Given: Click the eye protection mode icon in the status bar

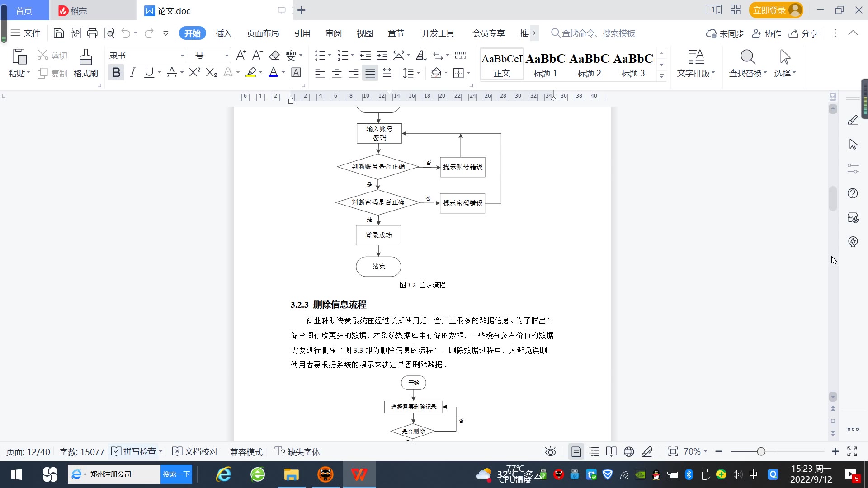Looking at the screenshot, I should point(550,451).
